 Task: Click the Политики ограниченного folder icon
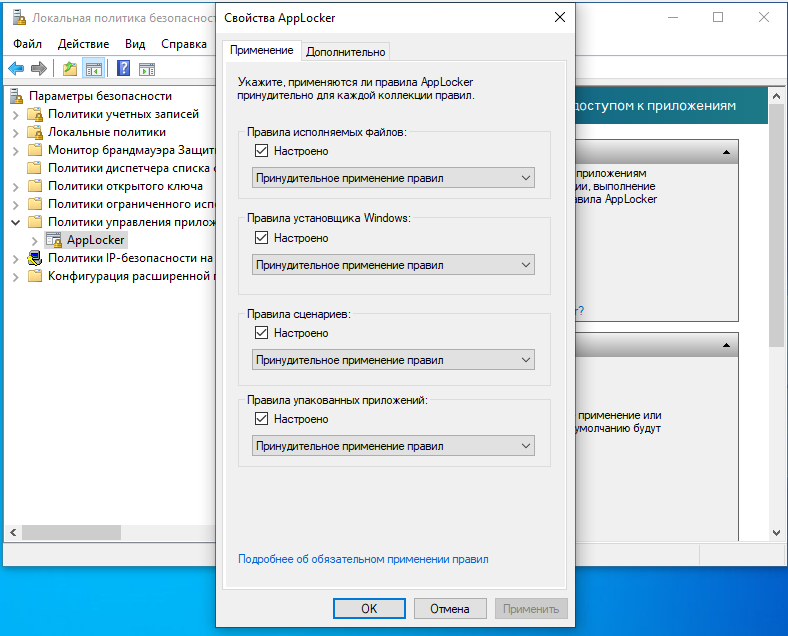pyautogui.click(x=35, y=204)
